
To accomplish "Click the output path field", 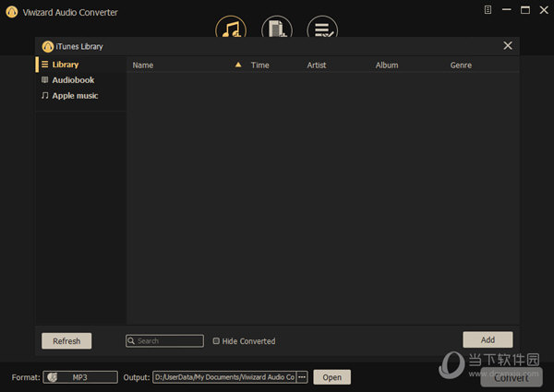I will click(x=224, y=377).
